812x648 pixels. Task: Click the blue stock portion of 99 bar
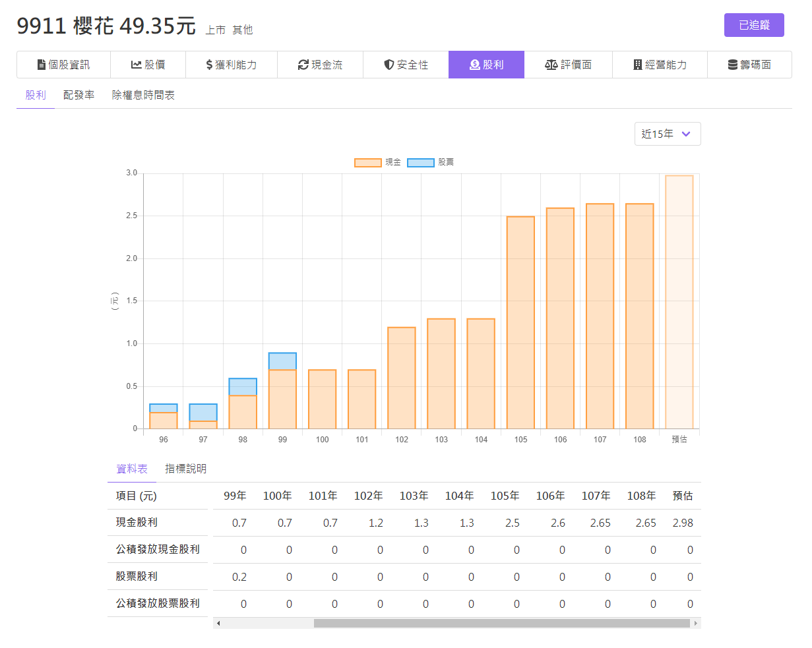282,361
